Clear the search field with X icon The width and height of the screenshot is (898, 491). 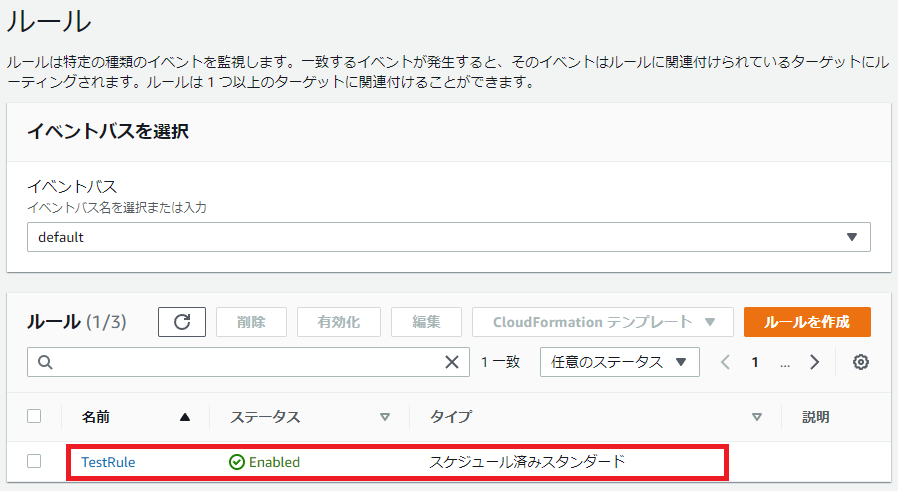(x=452, y=362)
